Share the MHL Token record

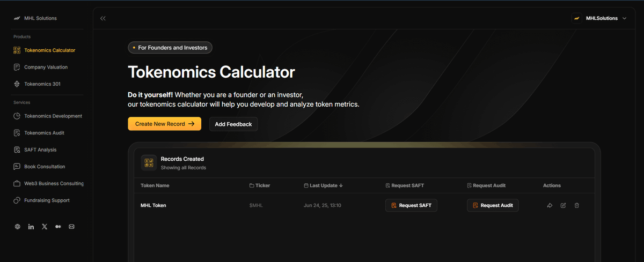coord(550,205)
